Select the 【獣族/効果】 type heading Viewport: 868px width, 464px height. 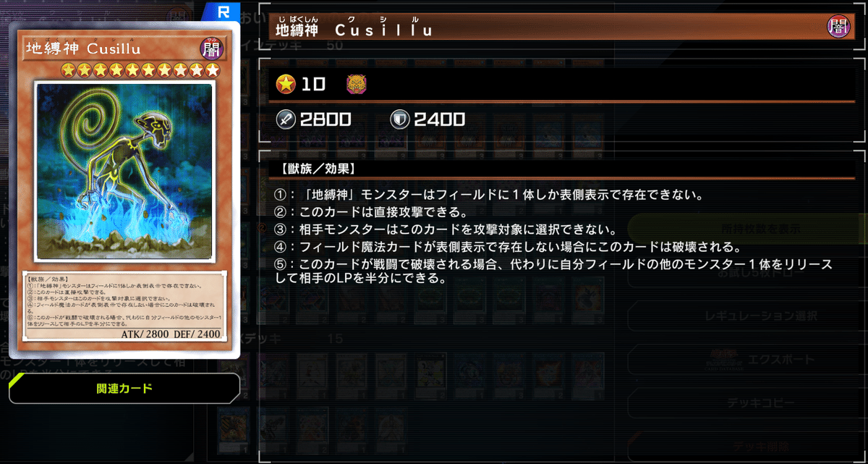(x=314, y=169)
